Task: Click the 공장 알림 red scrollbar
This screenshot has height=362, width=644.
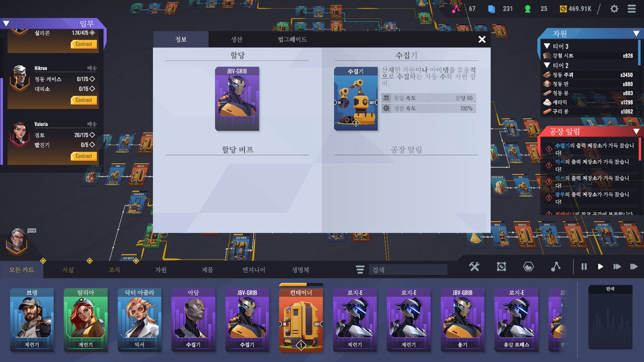Action: click(x=640, y=150)
